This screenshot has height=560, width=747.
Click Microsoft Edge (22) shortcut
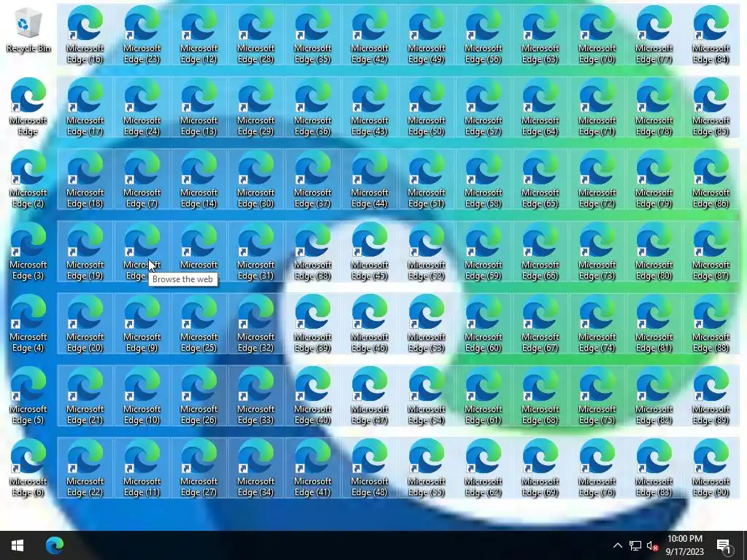click(x=85, y=468)
